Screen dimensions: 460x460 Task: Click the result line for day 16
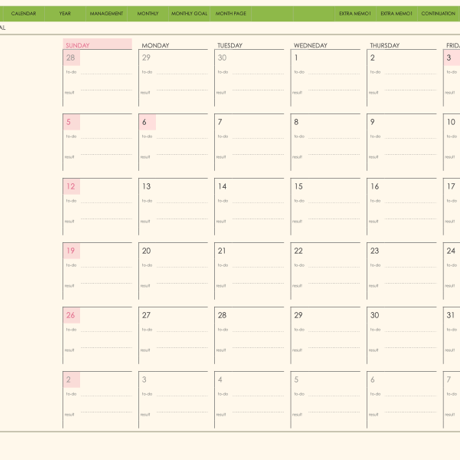pyautogui.click(x=410, y=219)
